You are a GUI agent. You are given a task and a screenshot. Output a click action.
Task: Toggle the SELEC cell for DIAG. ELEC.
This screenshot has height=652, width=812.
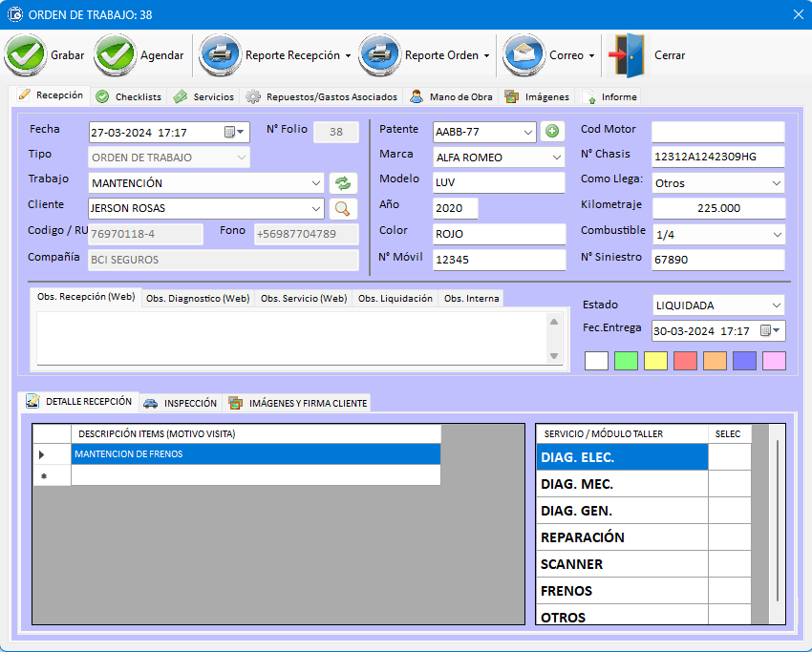click(x=729, y=457)
